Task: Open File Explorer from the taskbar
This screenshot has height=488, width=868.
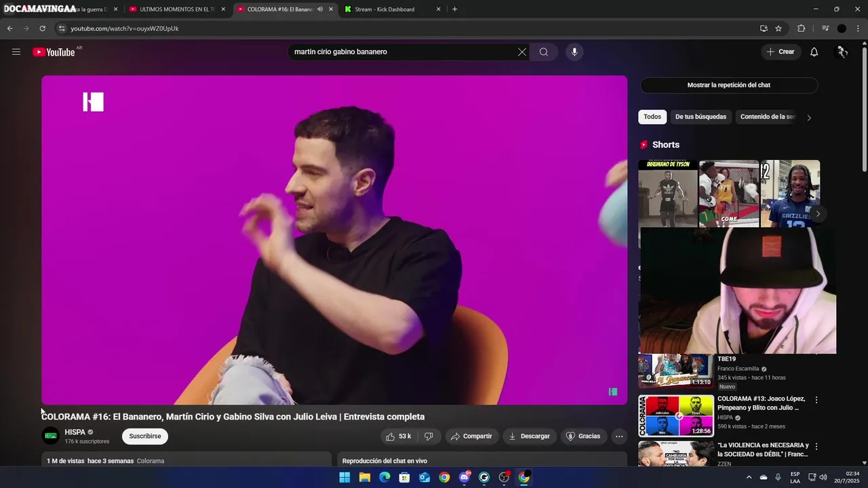Action: (x=365, y=477)
